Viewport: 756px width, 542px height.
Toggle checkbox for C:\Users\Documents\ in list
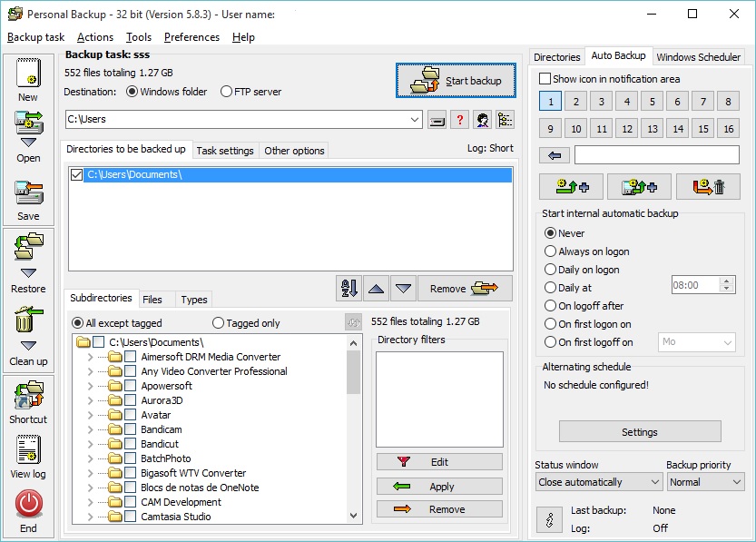(76, 174)
